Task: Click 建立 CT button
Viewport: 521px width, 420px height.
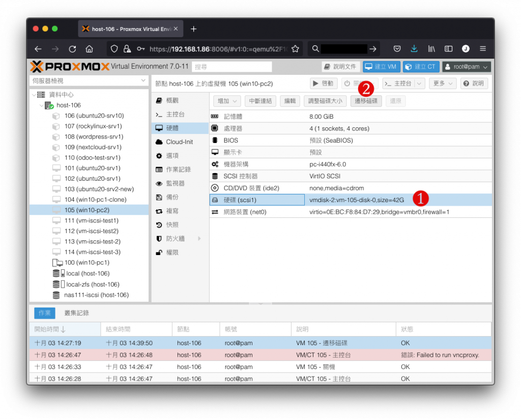Action: click(x=421, y=67)
